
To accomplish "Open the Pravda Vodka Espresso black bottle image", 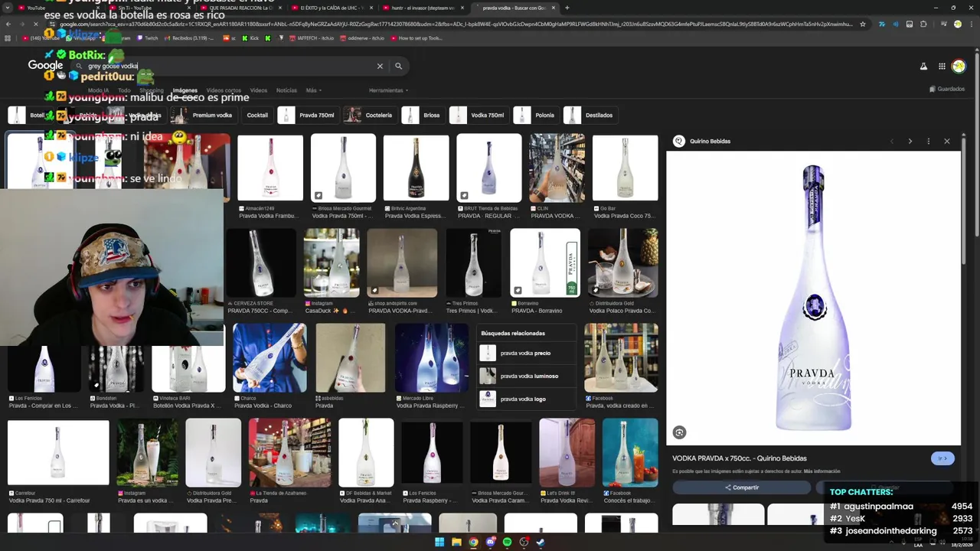I will (416, 168).
